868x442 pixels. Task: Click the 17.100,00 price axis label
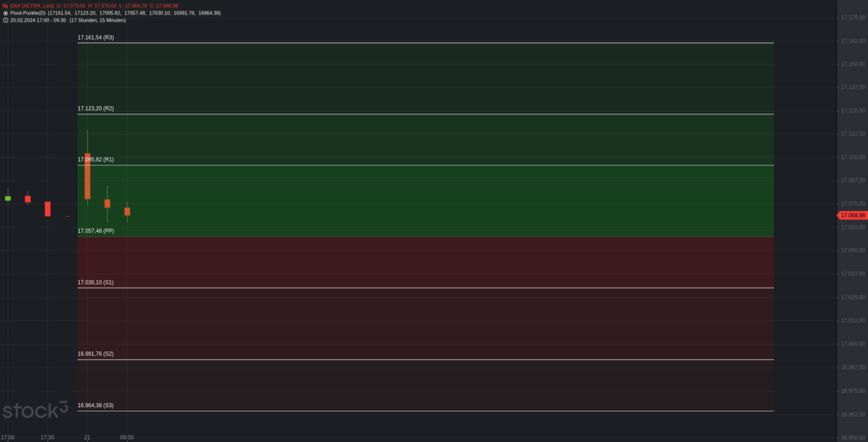point(853,157)
